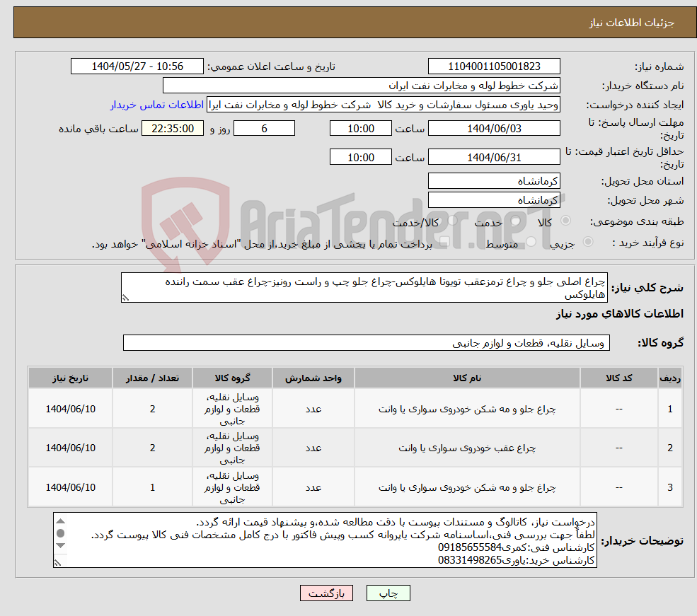Click the goods group field
Viewport: 697px width, 616px height.
367,343
